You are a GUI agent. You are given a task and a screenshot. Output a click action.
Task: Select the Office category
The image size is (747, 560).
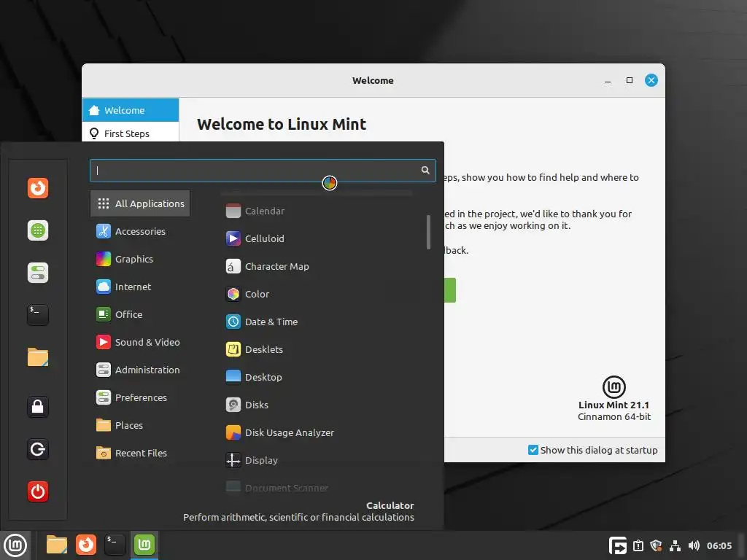(140, 314)
